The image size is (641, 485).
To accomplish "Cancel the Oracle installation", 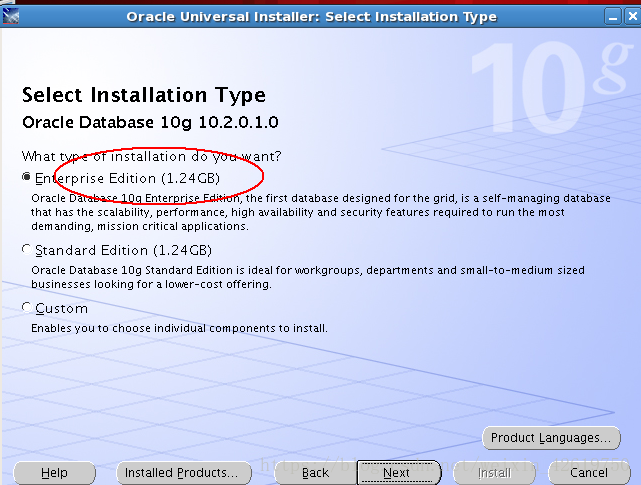I will (x=589, y=473).
